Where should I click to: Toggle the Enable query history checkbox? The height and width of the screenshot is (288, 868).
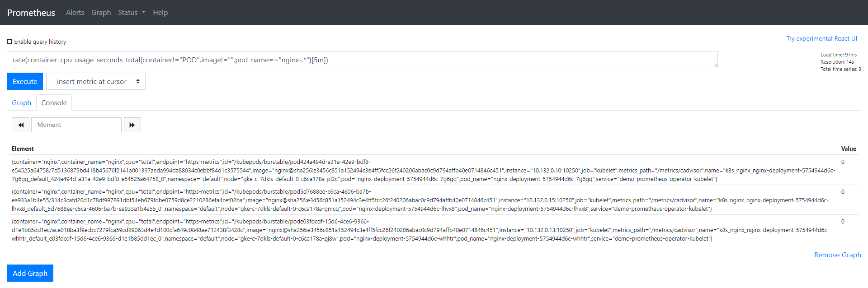(x=9, y=42)
